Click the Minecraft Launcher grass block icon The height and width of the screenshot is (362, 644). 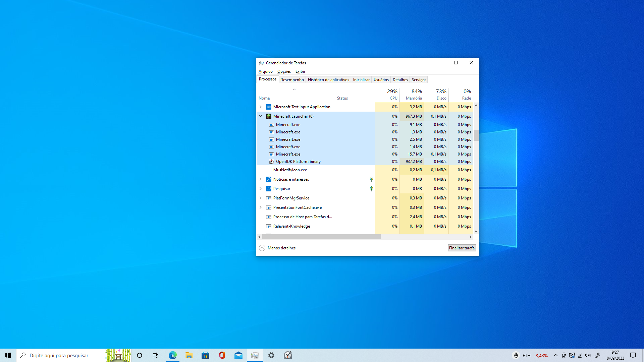tap(269, 116)
